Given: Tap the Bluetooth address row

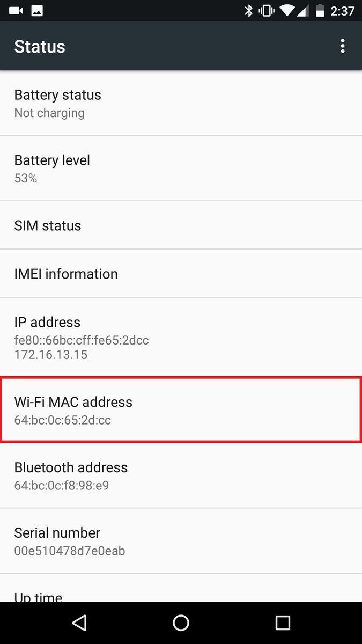Looking at the screenshot, I should coord(181,475).
